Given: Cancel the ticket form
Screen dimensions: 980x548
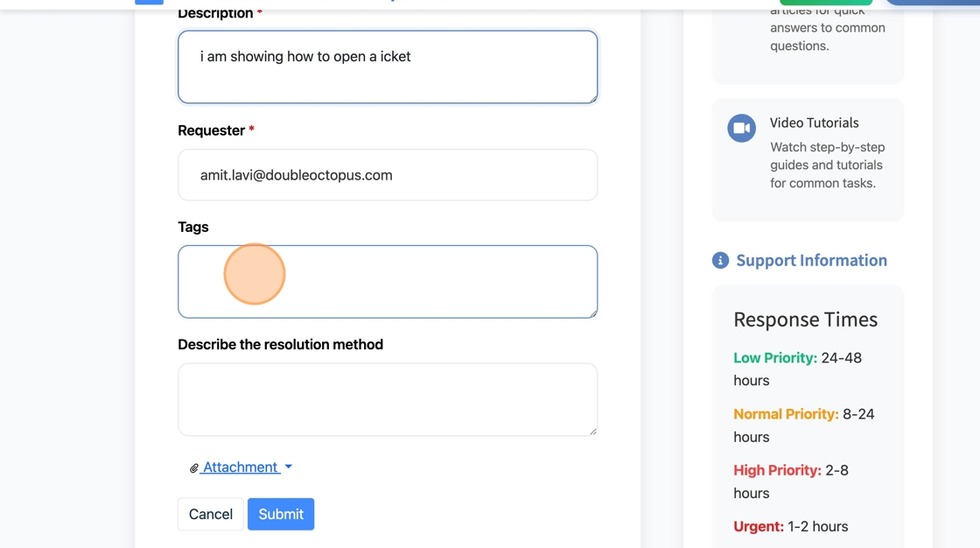Looking at the screenshot, I should coord(211,514).
